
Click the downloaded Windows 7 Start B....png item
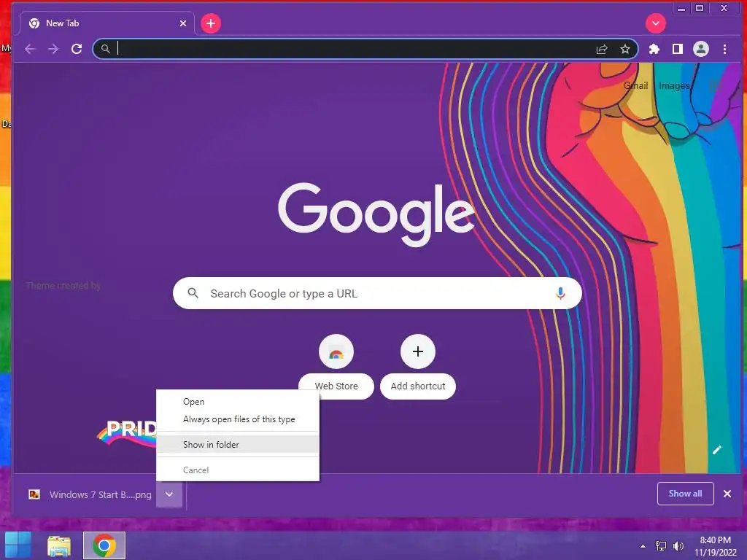90,495
